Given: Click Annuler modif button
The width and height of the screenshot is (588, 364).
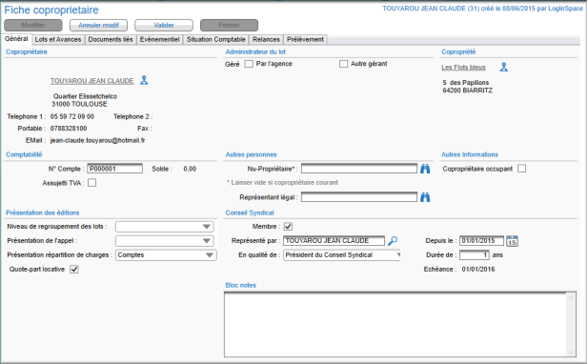Looking at the screenshot, I should [x=98, y=25].
